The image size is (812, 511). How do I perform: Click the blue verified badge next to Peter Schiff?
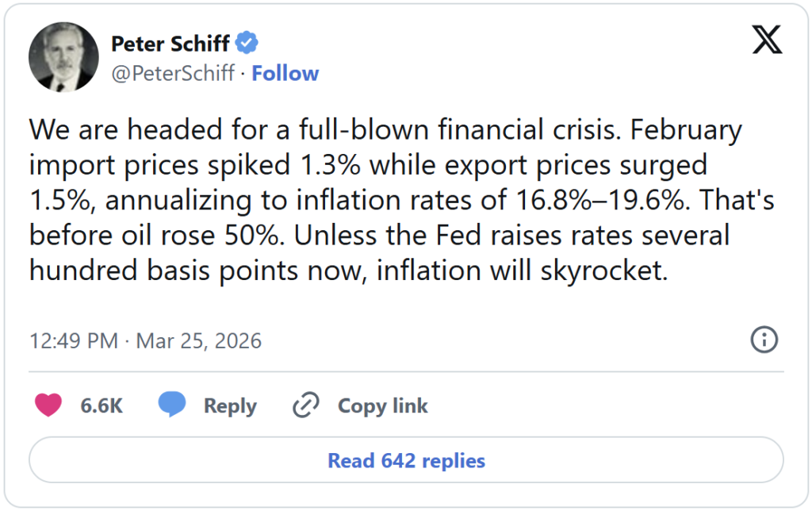[247, 44]
